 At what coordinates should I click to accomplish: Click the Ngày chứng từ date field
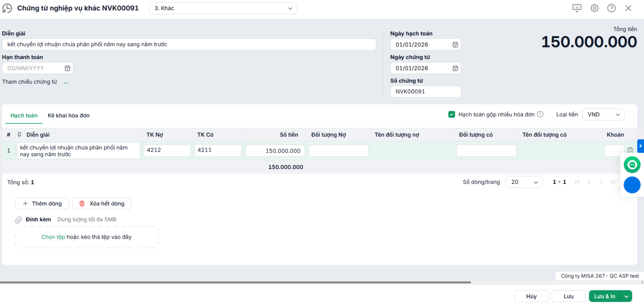[x=425, y=68]
